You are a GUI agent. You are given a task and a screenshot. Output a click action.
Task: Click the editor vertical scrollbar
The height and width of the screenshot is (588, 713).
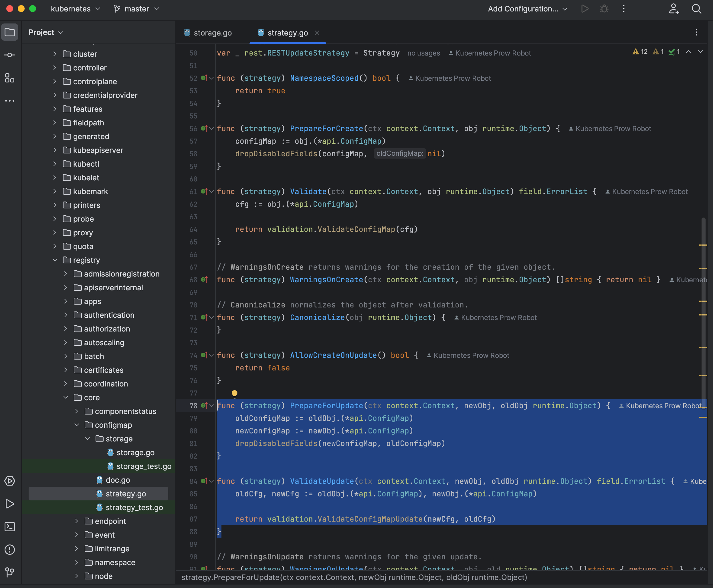(x=704, y=305)
